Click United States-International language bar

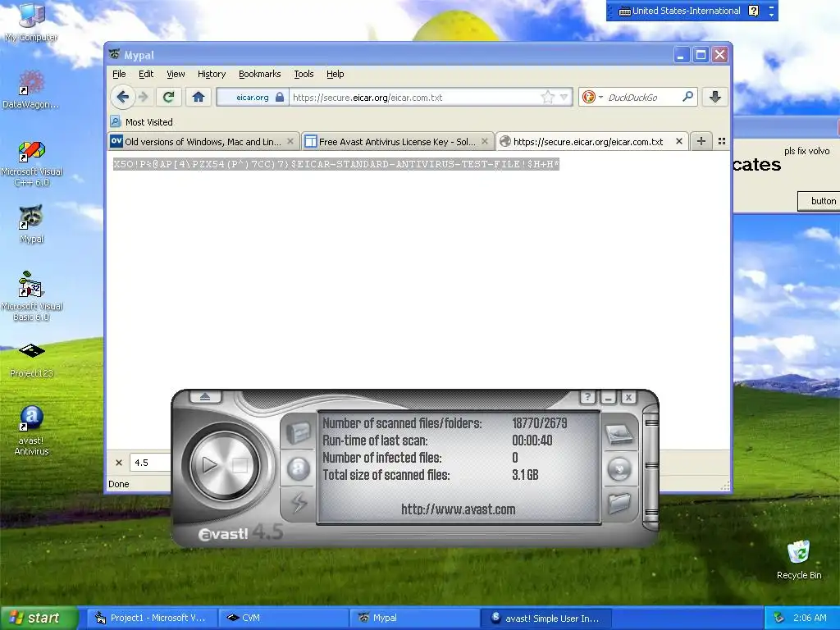680,11
